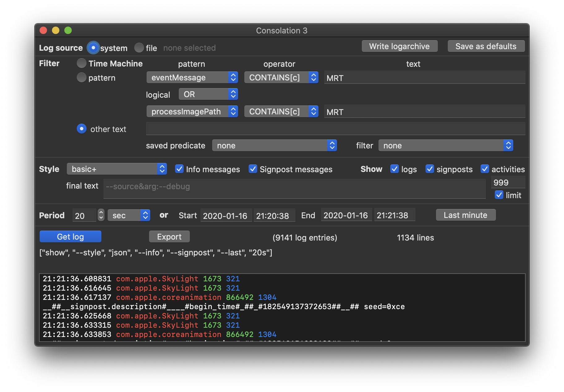
Task: Toggle the Signpost messages checkbox
Action: pyautogui.click(x=253, y=169)
